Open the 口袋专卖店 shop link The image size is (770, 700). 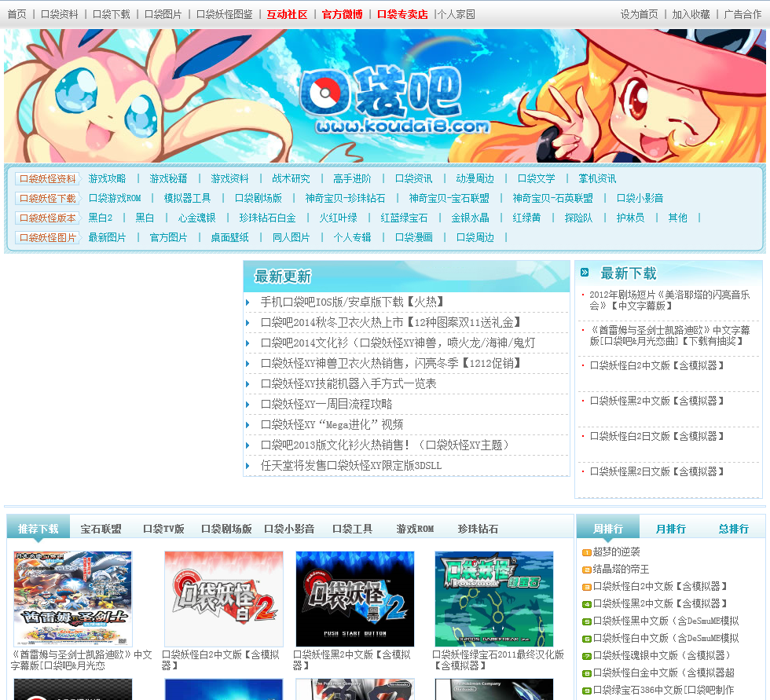(402, 14)
